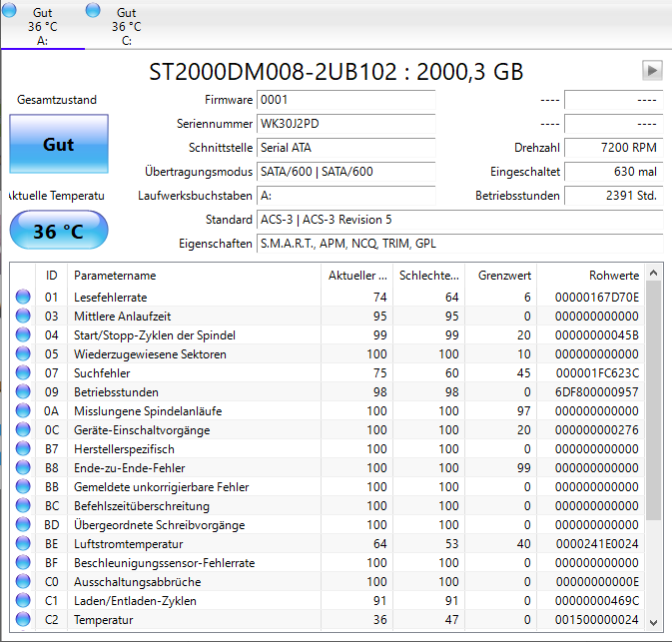Click status icon of Suchfehler row
The image size is (672, 642).
click(23, 372)
